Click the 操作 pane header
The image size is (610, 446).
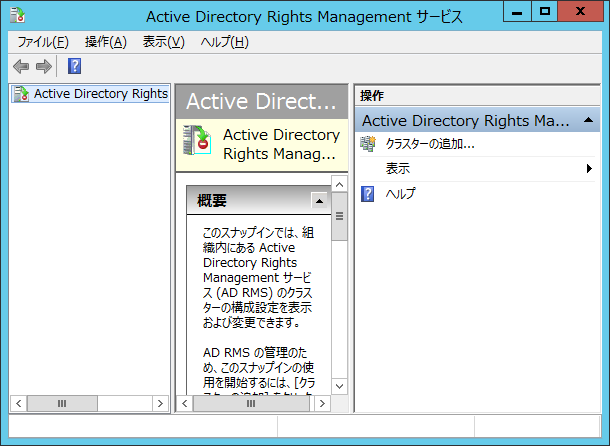pyautogui.click(x=478, y=96)
